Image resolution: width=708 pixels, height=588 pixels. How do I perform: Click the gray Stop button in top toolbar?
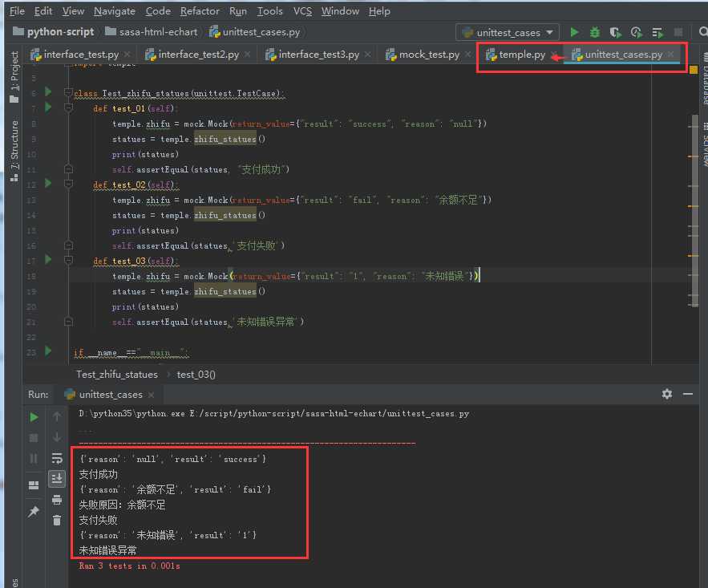coord(678,32)
